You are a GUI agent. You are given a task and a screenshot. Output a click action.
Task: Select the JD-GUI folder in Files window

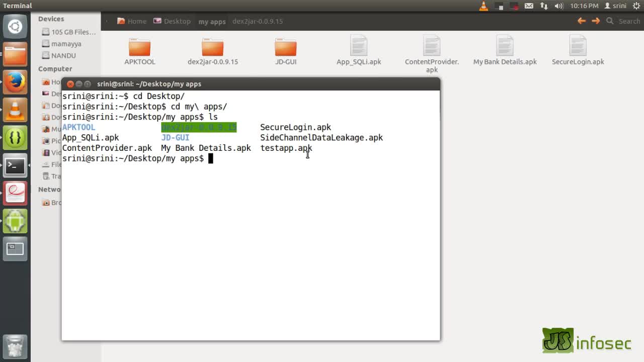tap(286, 51)
